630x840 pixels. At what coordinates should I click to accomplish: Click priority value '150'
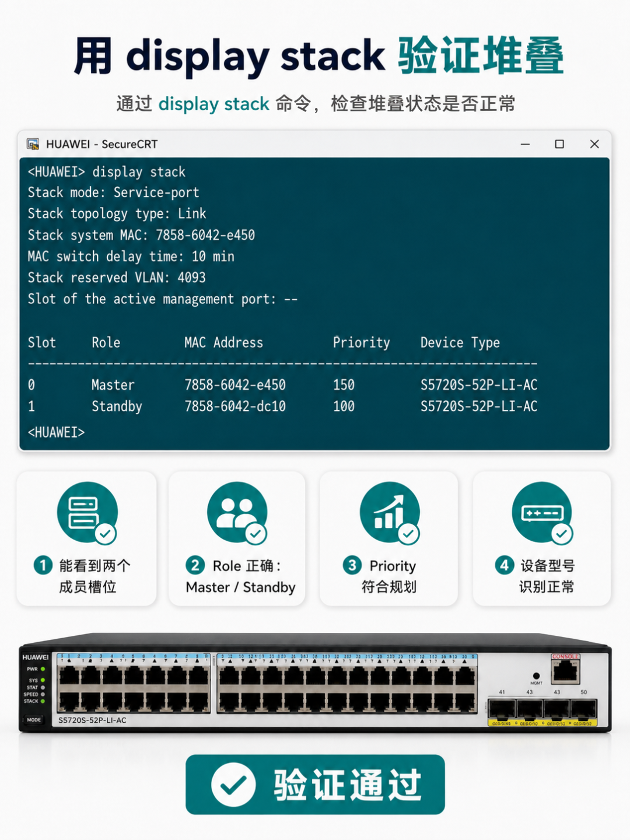pos(344,385)
